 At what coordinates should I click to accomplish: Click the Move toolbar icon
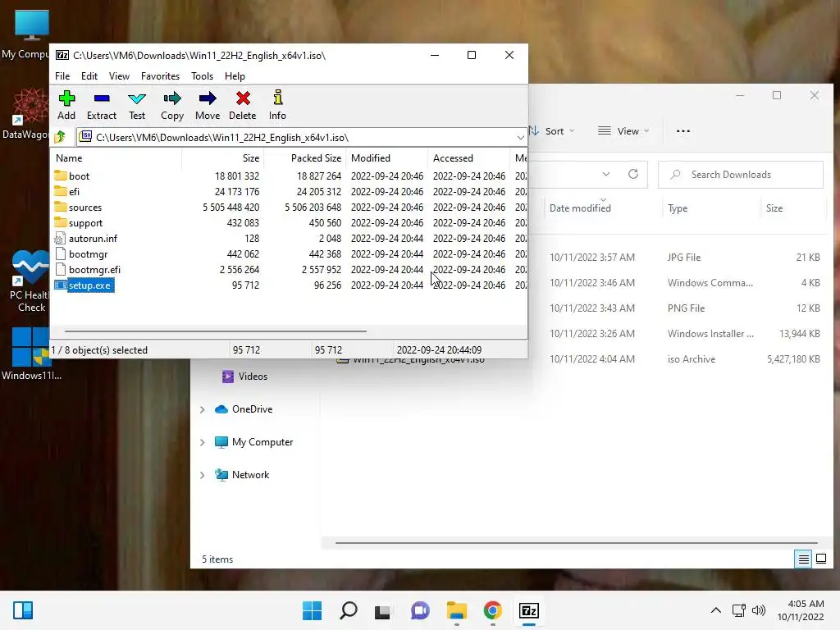click(208, 106)
